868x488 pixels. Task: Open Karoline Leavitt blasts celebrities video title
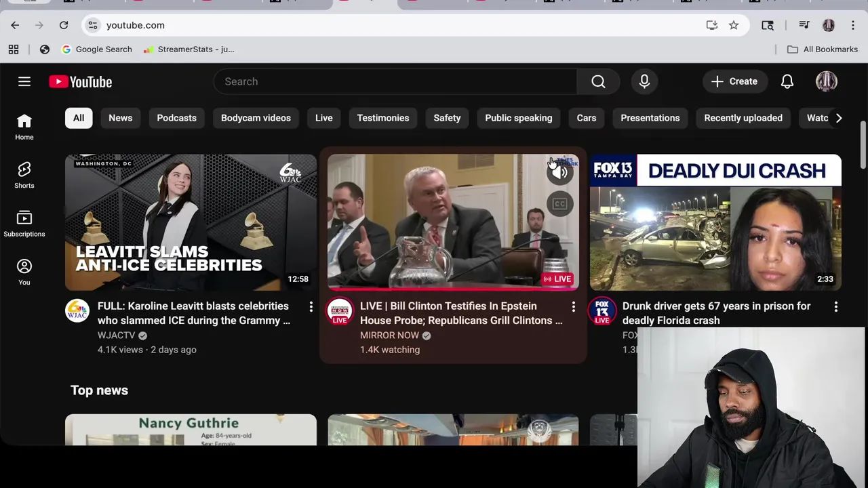click(194, 313)
